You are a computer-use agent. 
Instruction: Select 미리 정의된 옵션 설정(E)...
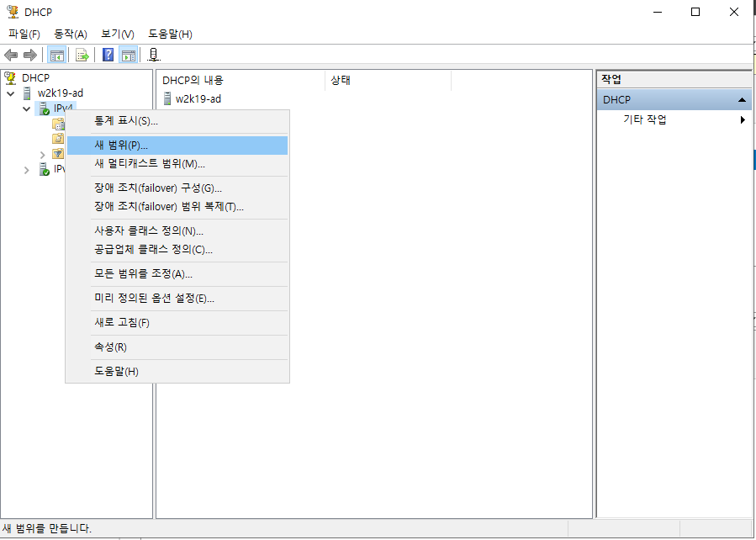coord(177,299)
